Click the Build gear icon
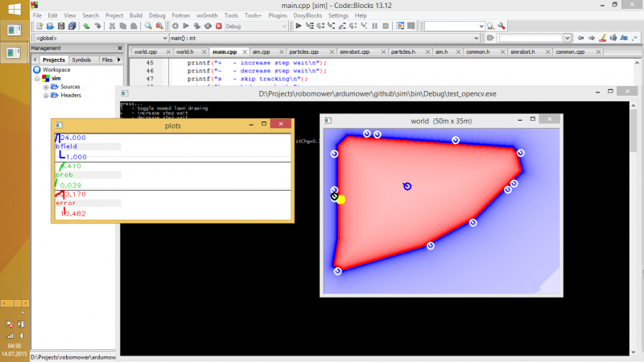644x362 pixels. point(175,27)
